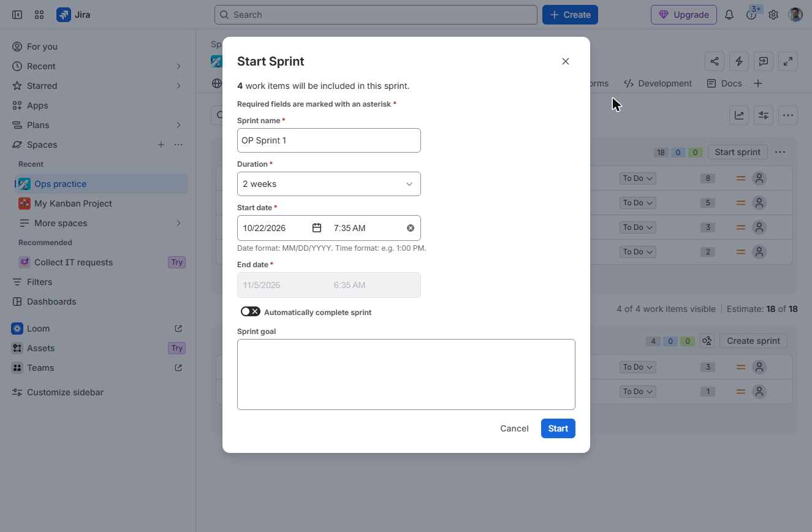Open the automation lightning bolt icon
812x532 pixels.
pos(739,61)
